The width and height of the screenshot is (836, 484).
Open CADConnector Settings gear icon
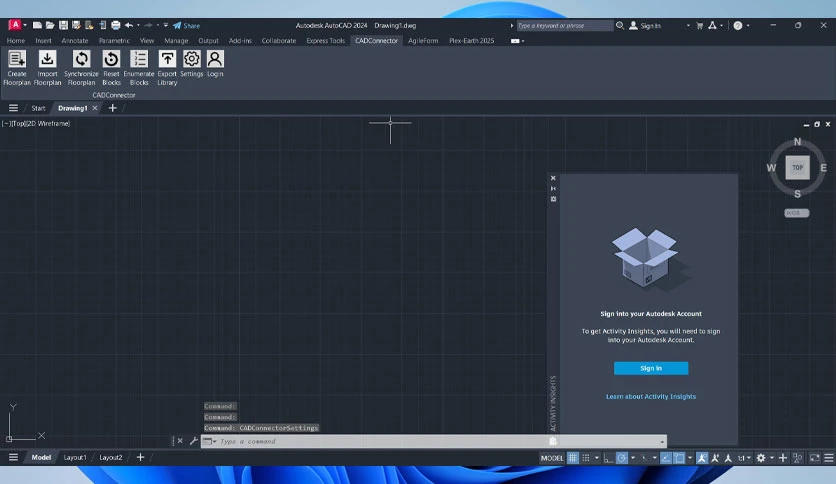(191, 59)
